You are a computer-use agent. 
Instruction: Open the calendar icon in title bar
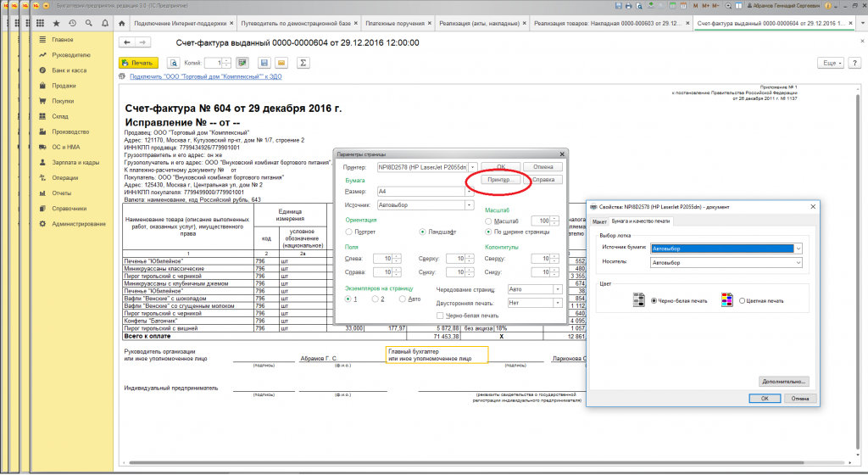[x=683, y=6]
